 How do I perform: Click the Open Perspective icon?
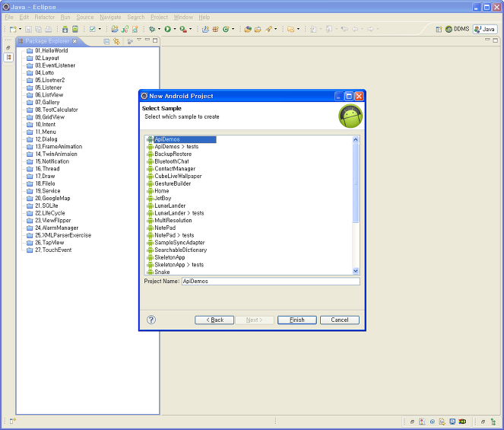coord(439,29)
